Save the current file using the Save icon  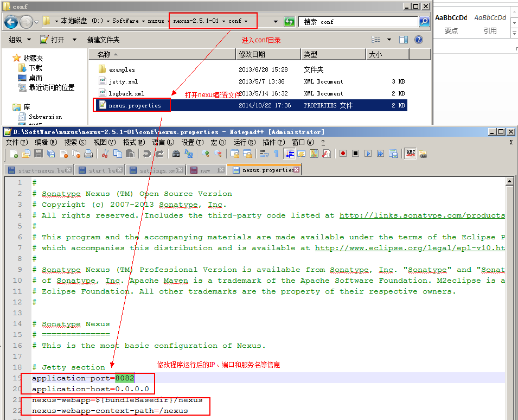[39, 154]
